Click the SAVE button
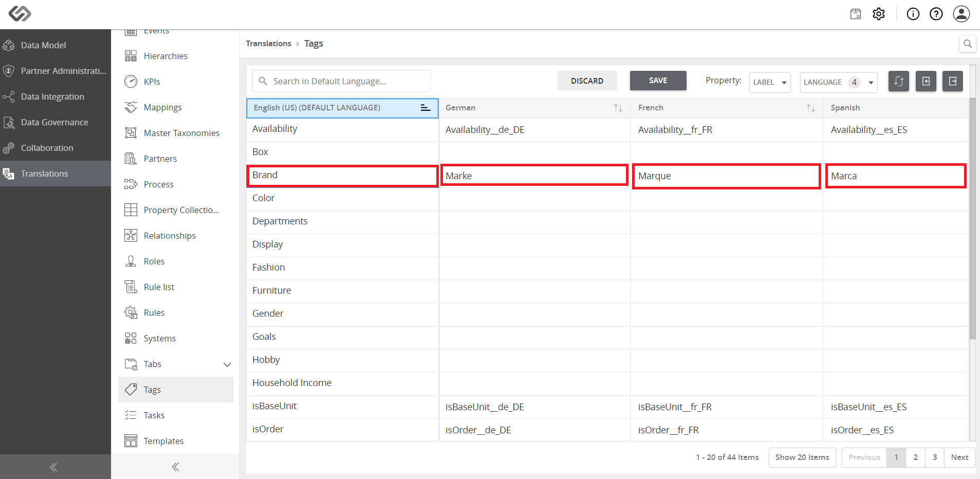 (x=658, y=81)
